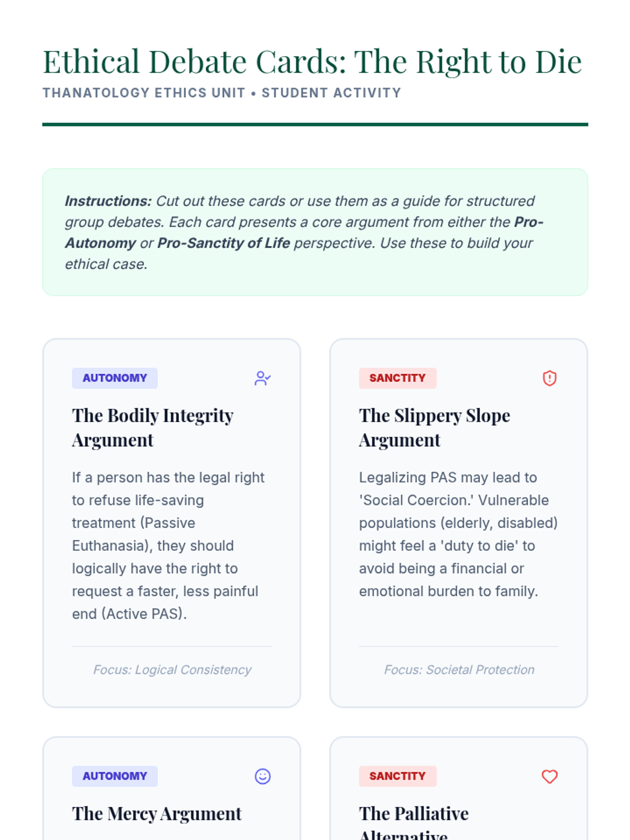Select the AUTONOMY tag above Bodily Integrity Argument
Image resolution: width=630 pixels, height=840 pixels.
(114, 378)
